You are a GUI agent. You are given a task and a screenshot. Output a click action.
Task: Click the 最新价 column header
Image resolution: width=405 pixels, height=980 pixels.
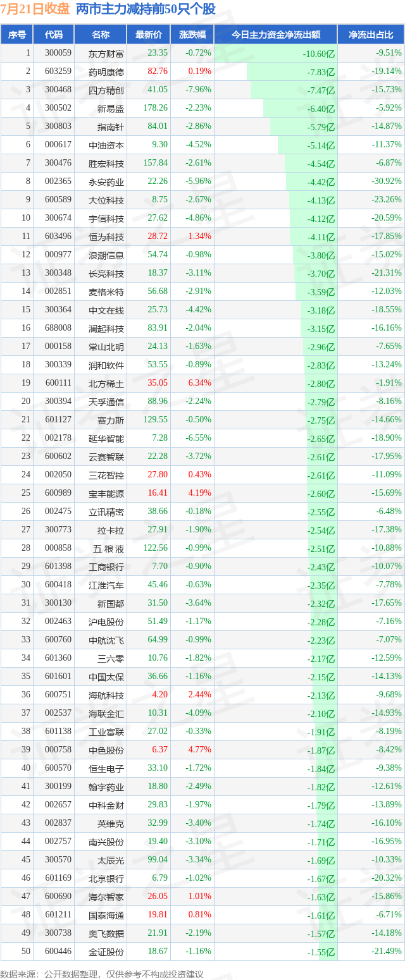click(149, 35)
